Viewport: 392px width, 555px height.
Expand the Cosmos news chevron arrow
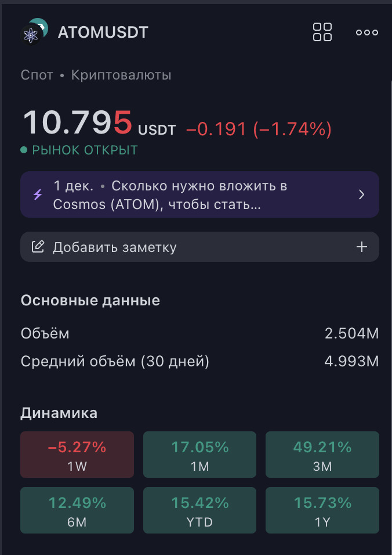pos(362,194)
